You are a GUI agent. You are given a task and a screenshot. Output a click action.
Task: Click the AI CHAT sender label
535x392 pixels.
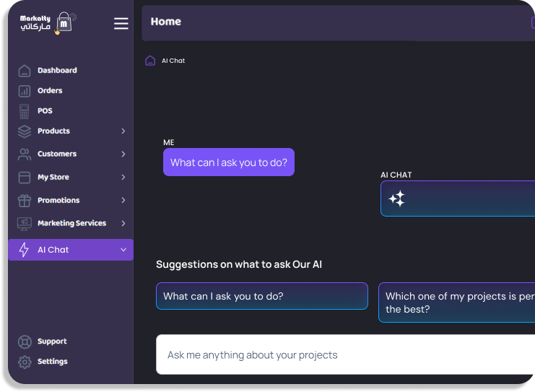click(x=396, y=175)
